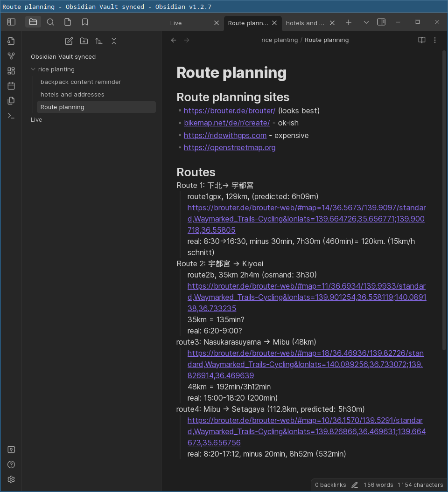Click the Route planning note heading
The width and height of the screenshot is (448, 492).
[231, 73]
